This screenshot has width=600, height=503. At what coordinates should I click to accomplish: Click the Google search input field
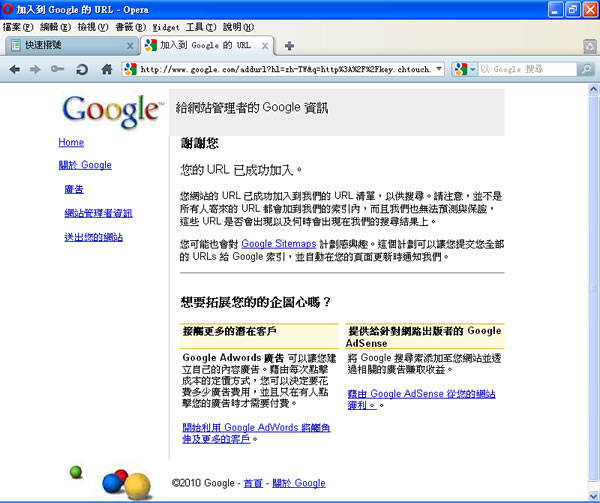point(527,69)
